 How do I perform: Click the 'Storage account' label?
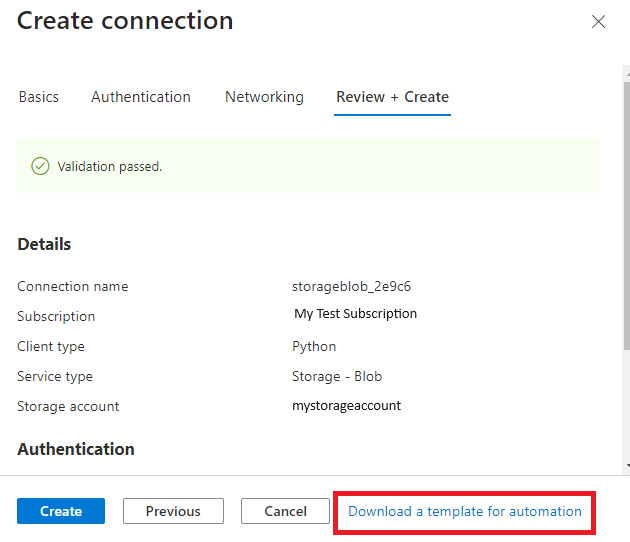[68, 406]
